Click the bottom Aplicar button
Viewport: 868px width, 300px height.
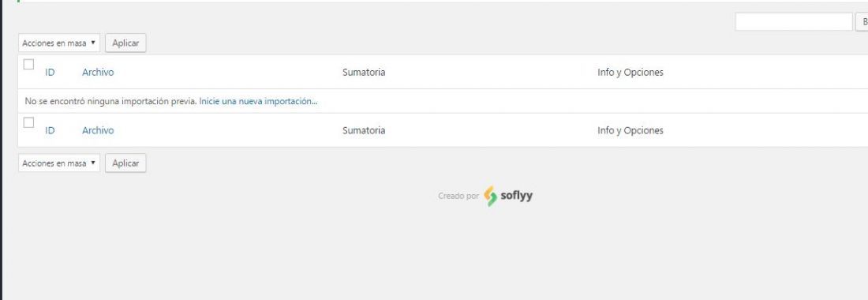(x=125, y=163)
